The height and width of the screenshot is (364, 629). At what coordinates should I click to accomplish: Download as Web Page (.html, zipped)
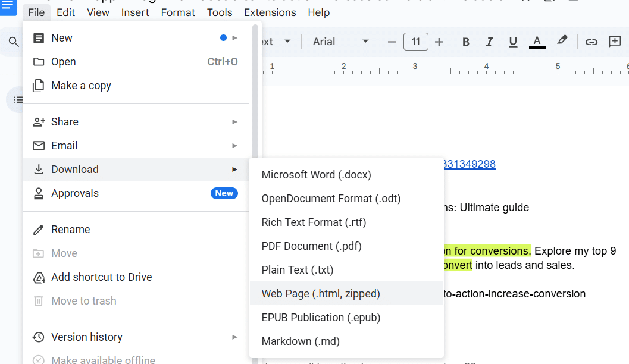346,293
